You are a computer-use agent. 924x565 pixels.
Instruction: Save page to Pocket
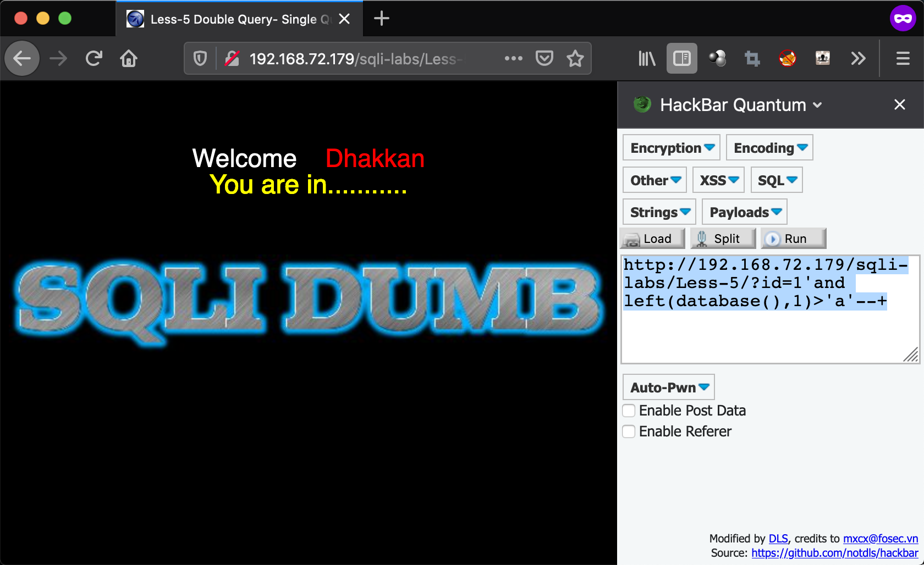(544, 58)
